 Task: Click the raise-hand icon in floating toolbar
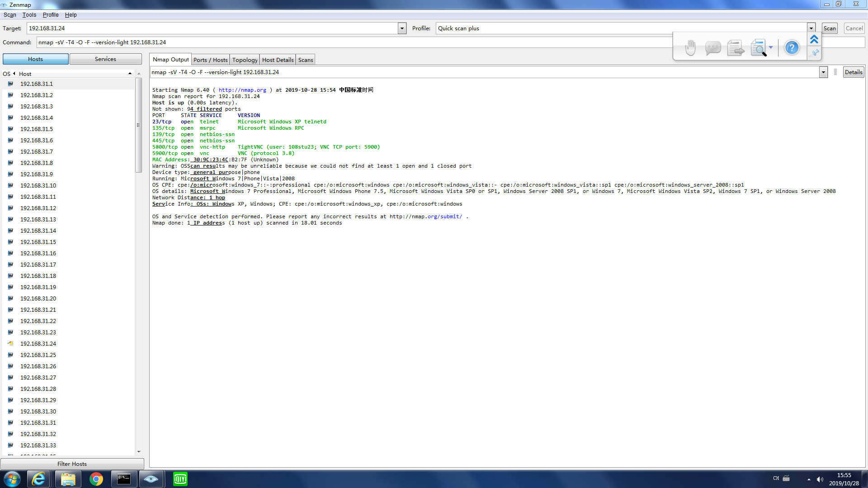pyautogui.click(x=690, y=47)
